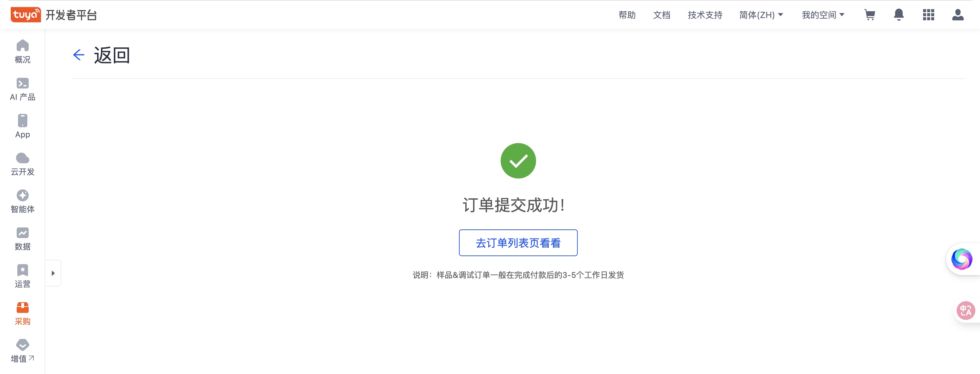Open the floating AI assistant bubble

(961, 259)
